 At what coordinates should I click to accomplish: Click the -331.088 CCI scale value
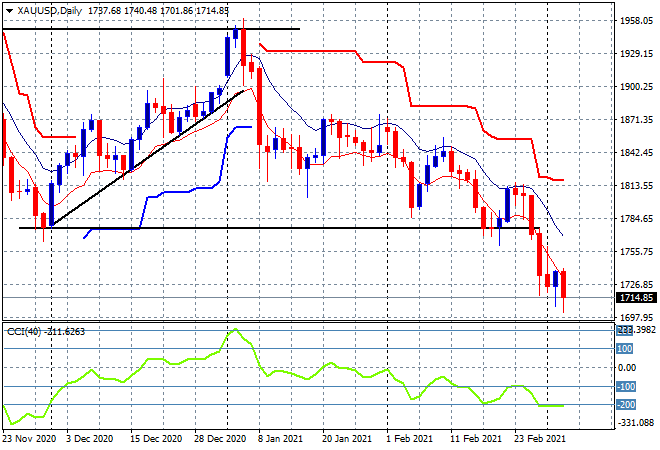636,422
